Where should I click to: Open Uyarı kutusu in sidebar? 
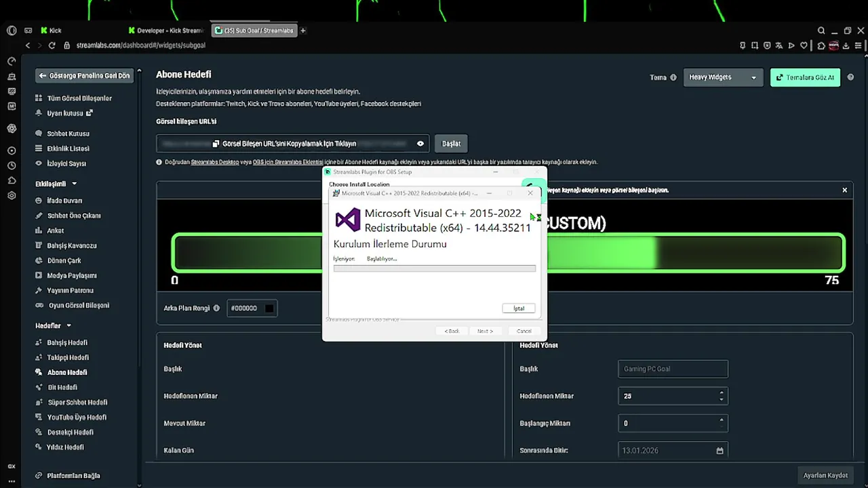tap(64, 113)
